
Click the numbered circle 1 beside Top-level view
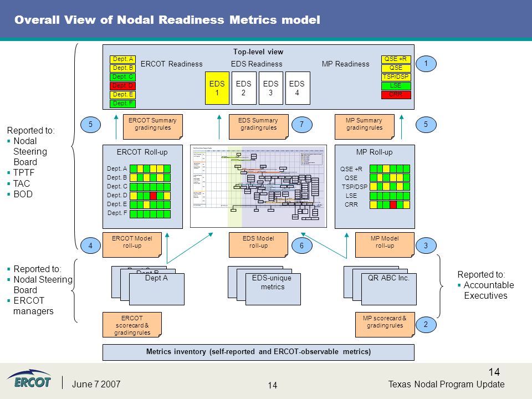pyautogui.click(x=426, y=63)
